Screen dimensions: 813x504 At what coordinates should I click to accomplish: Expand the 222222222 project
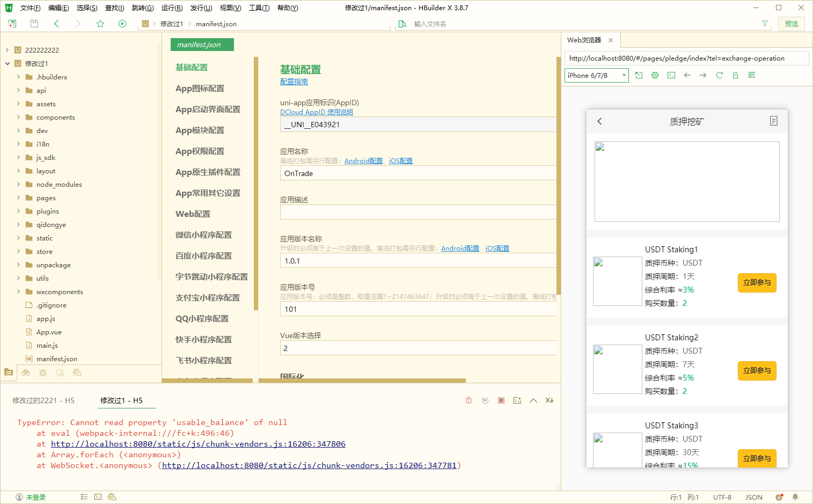pos(8,50)
